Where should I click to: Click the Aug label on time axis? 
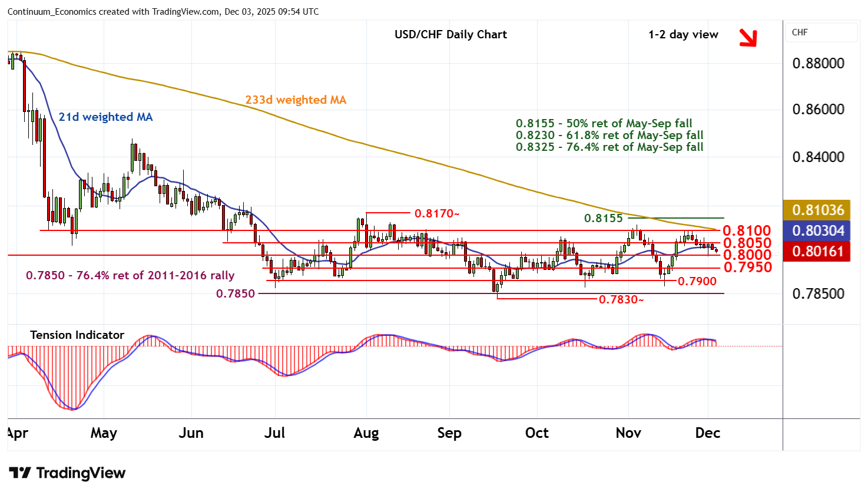click(x=366, y=433)
